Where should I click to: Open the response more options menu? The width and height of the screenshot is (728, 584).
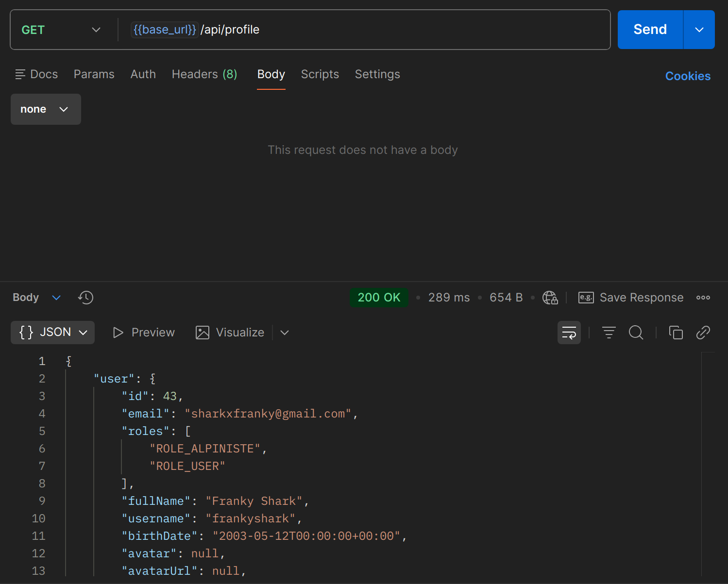pos(703,298)
